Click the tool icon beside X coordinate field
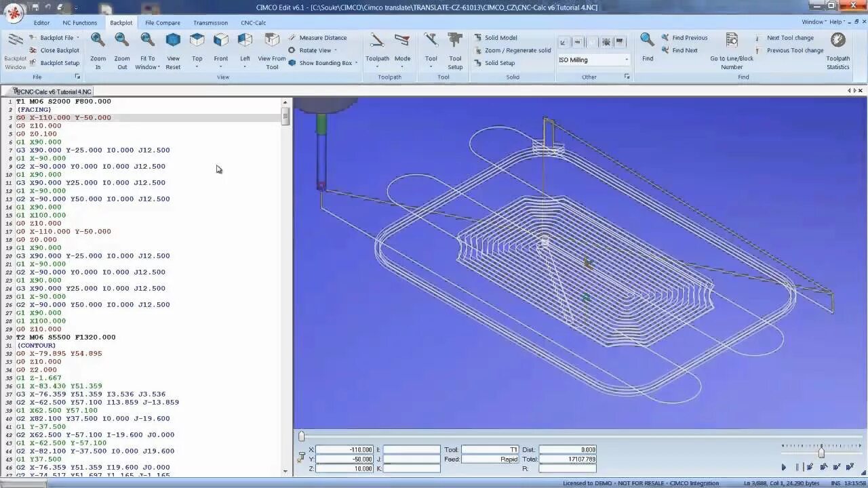This screenshot has height=488, width=868. pyautogui.click(x=302, y=457)
